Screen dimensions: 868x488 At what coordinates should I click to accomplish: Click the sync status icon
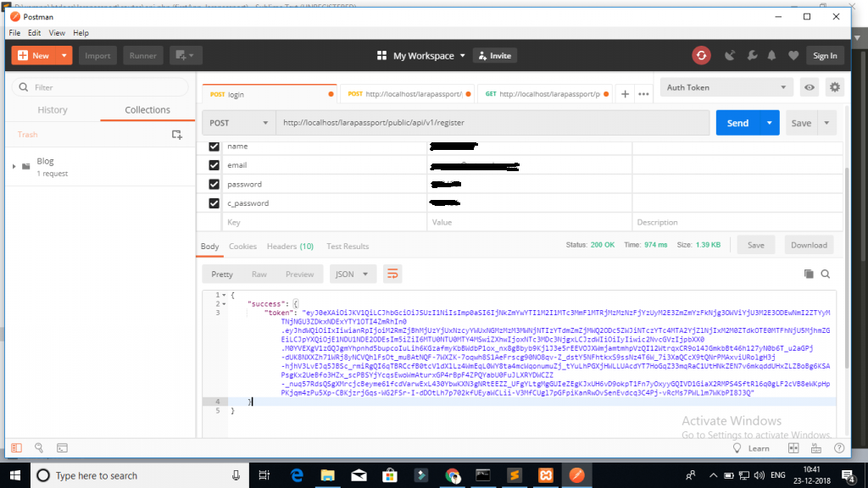(701, 55)
